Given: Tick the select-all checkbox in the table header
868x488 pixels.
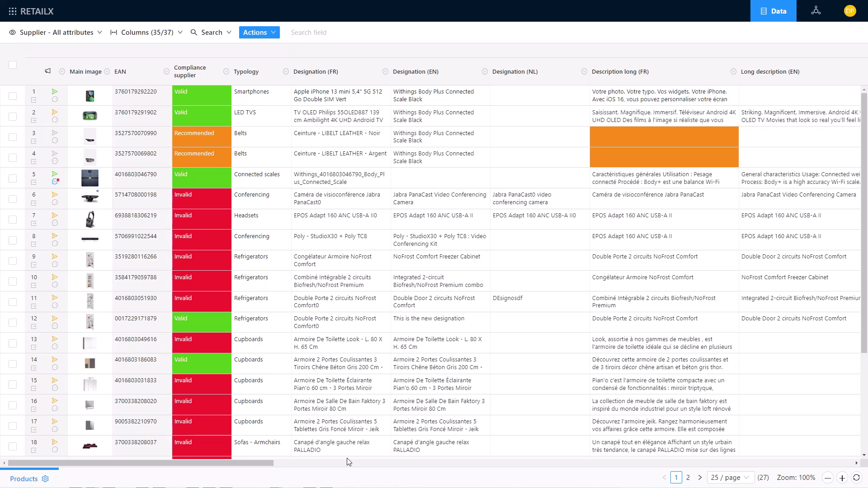Looking at the screenshot, I should click(x=13, y=65).
